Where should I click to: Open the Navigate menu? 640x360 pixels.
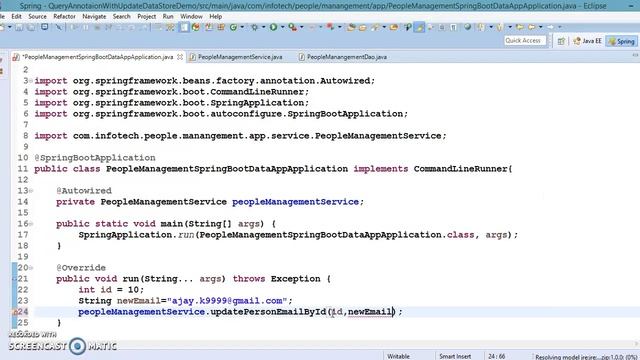94,17
